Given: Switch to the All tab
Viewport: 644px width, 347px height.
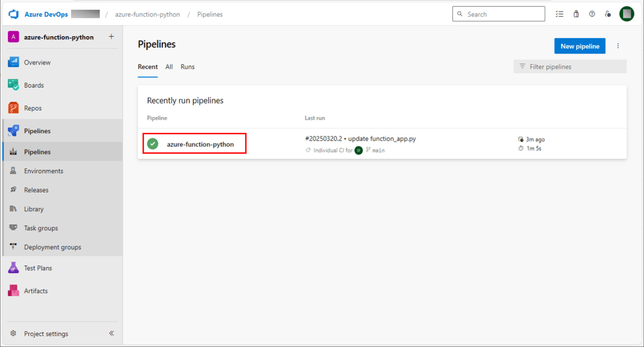Looking at the screenshot, I should click(x=169, y=67).
